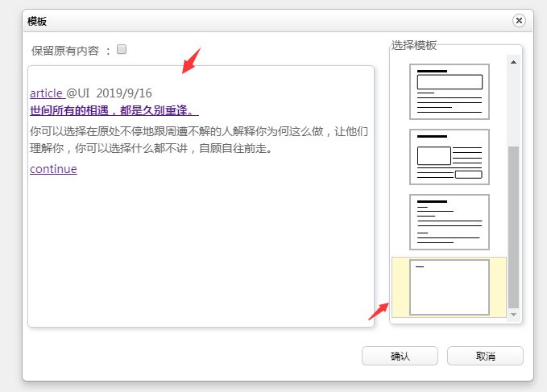Follow the continue link
Image resolution: width=547 pixels, height=392 pixels.
(x=53, y=169)
